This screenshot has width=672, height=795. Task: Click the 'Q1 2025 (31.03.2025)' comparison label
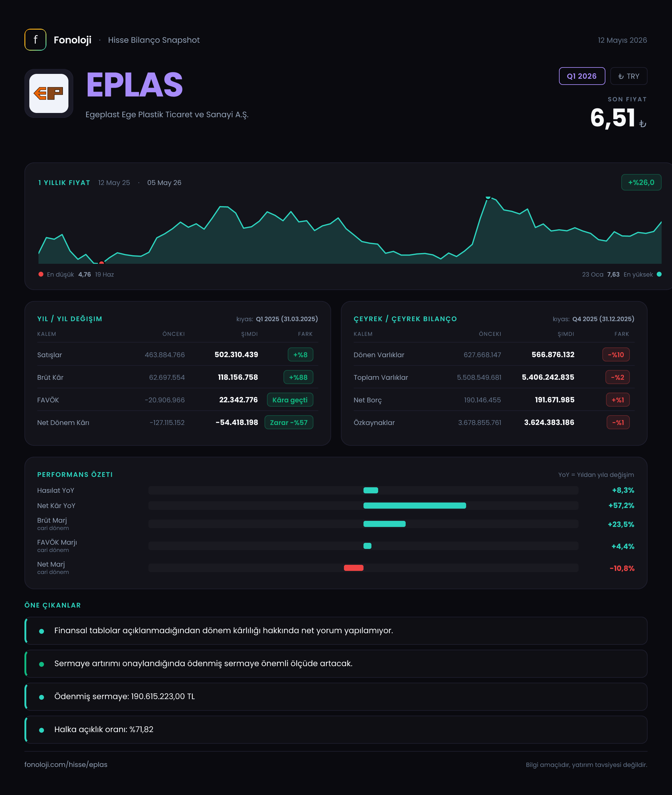pos(287,319)
